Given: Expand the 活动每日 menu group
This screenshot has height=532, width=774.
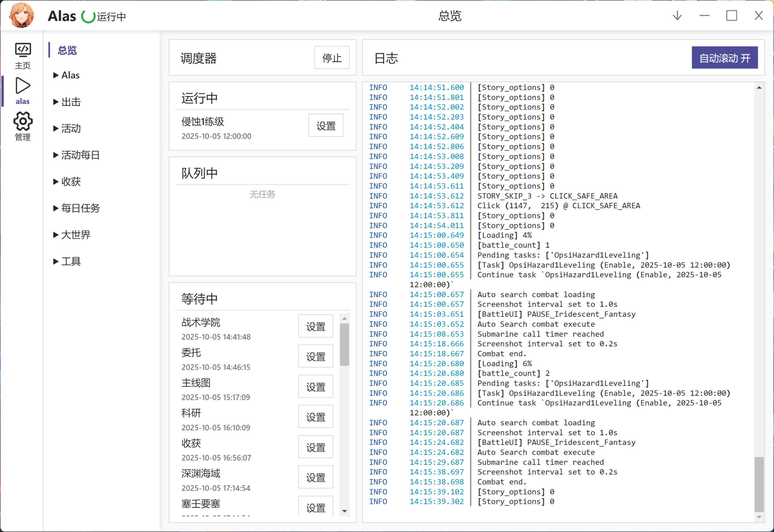Looking at the screenshot, I should point(80,155).
